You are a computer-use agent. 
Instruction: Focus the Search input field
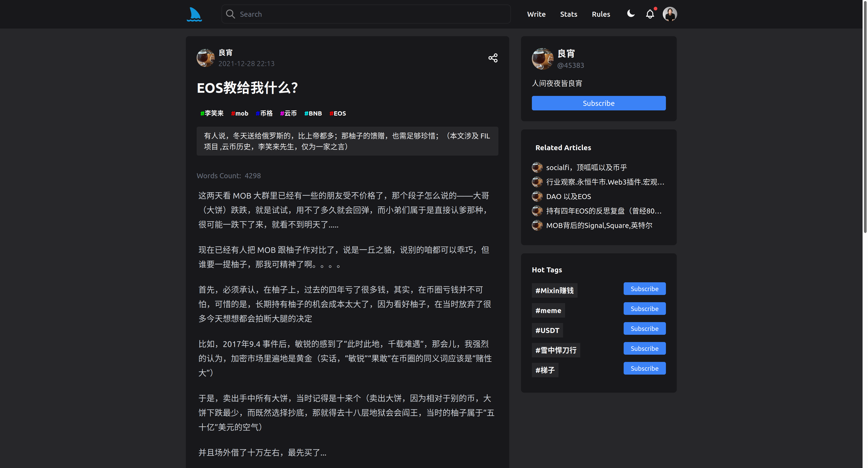click(x=366, y=14)
